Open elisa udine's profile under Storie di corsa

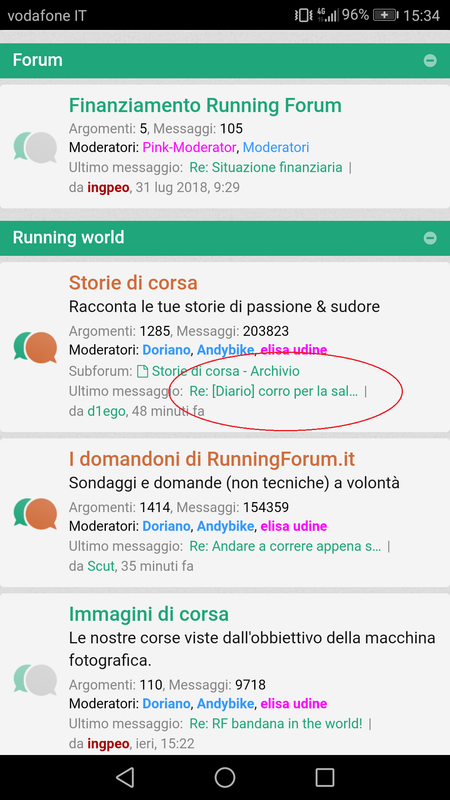[x=294, y=350]
